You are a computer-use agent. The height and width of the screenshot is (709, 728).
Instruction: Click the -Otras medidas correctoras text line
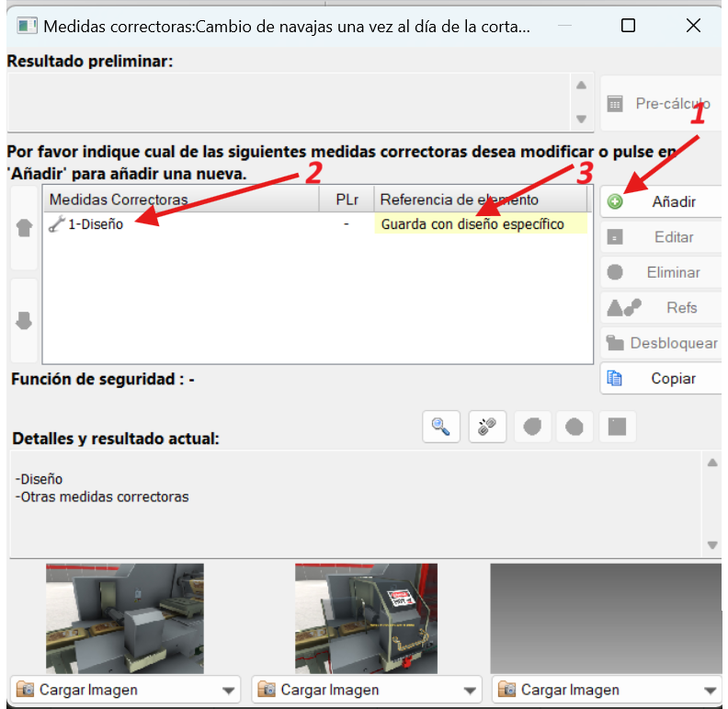point(102,497)
